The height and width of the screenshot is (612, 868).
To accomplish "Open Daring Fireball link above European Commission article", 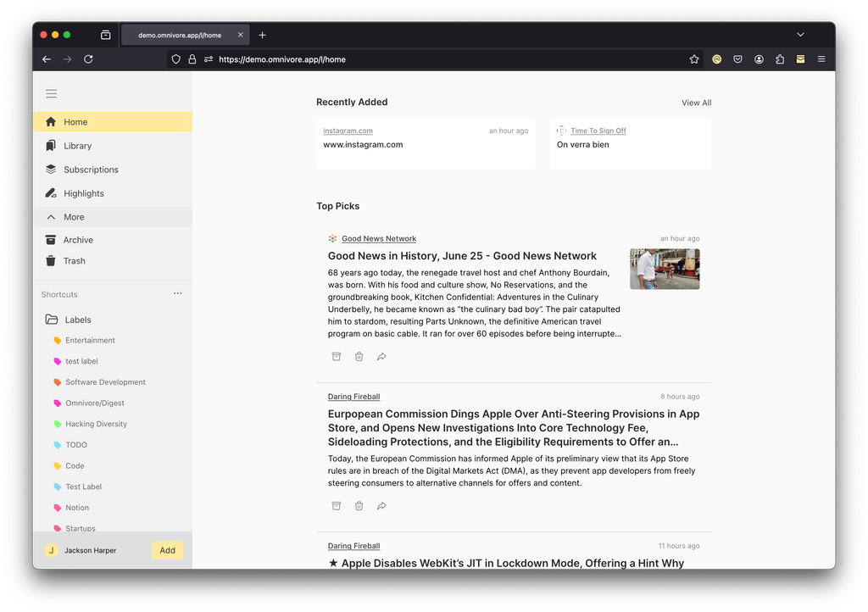I will point(353,396).
